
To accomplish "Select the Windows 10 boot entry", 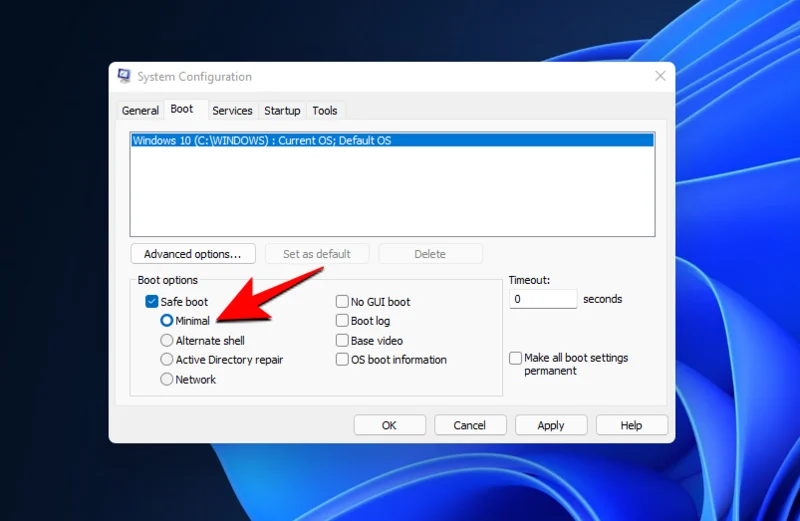I will pos(262,141).
